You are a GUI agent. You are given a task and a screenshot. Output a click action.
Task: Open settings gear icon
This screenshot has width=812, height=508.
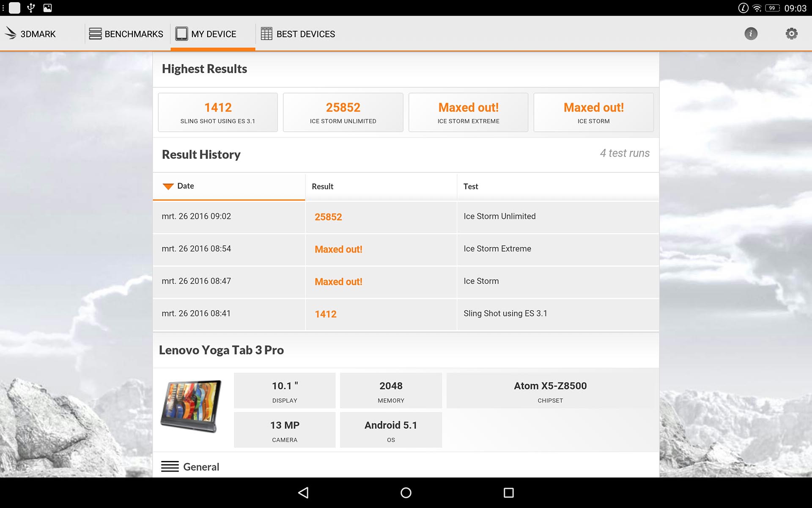(791, 34)
